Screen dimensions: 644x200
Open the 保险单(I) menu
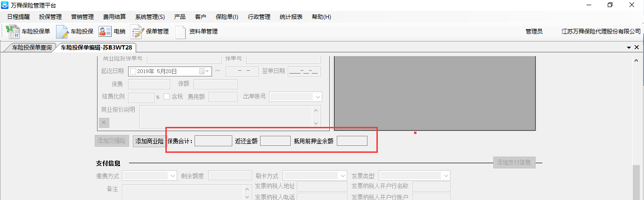pos(227,17)
